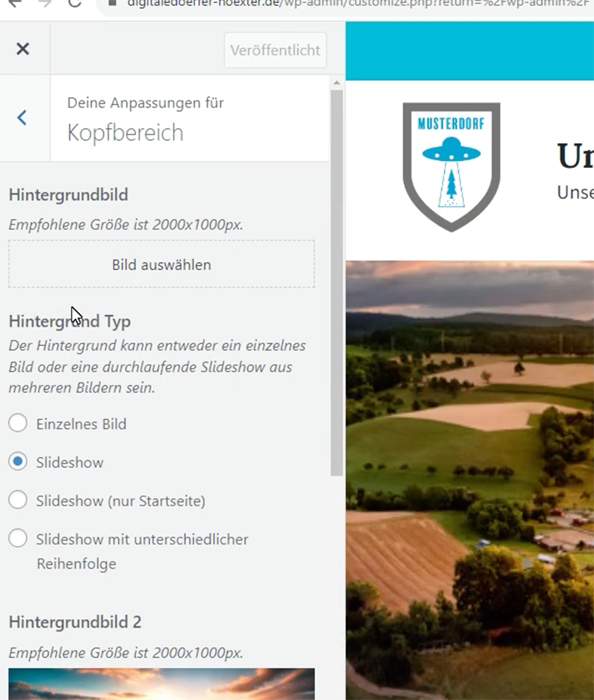Screen dimensions: 594x700
Task: Click the site tagline under the title
Action: pos(575,192)
